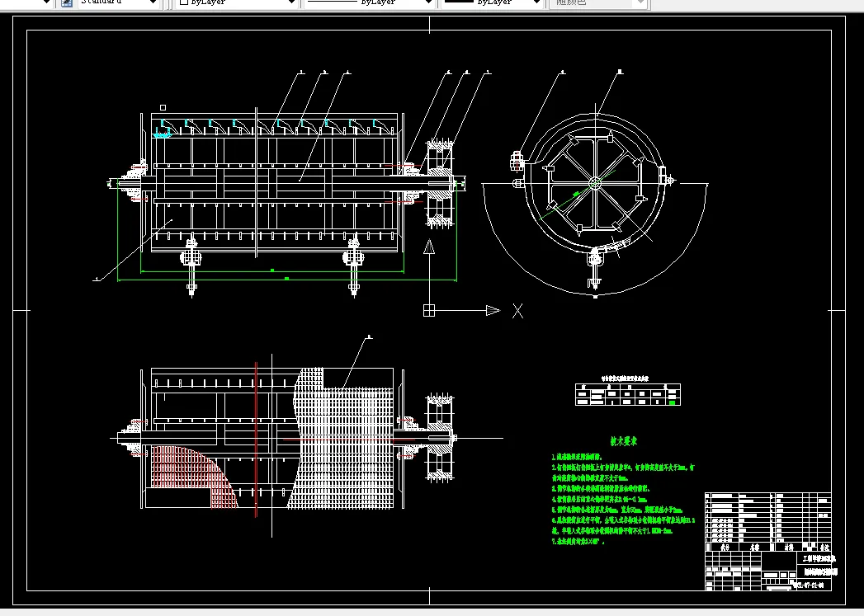Select the red hatched mesh region
Screen dimensions: 864x616
pyautogui.click(x=187, y=473)
